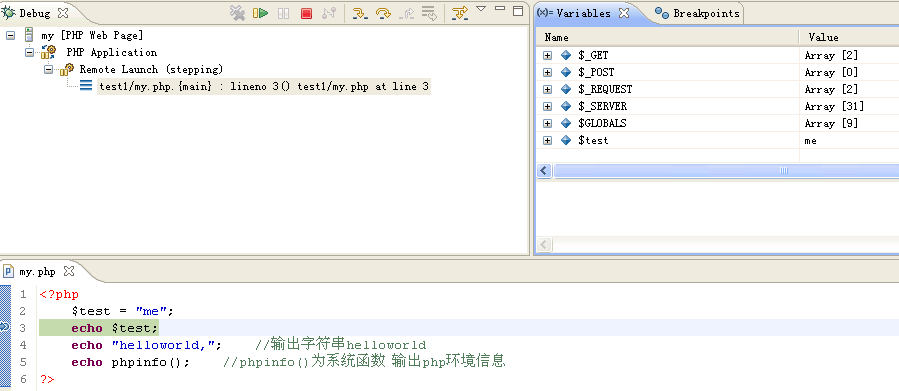The width and height of the screenshot is (899, 391).
Task: Click line number 2 in the gutter
Action: click(23, 311)
